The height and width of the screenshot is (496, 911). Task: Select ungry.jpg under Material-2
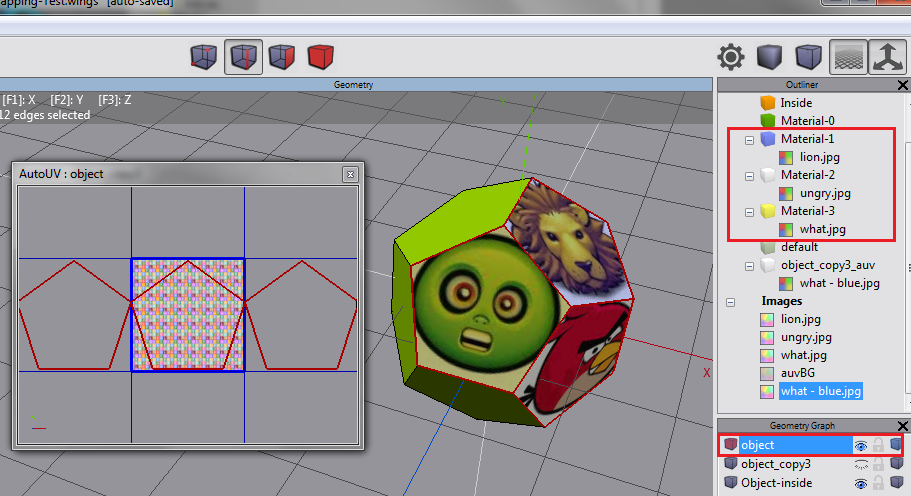pyautogui.click(x=825, y=193)
